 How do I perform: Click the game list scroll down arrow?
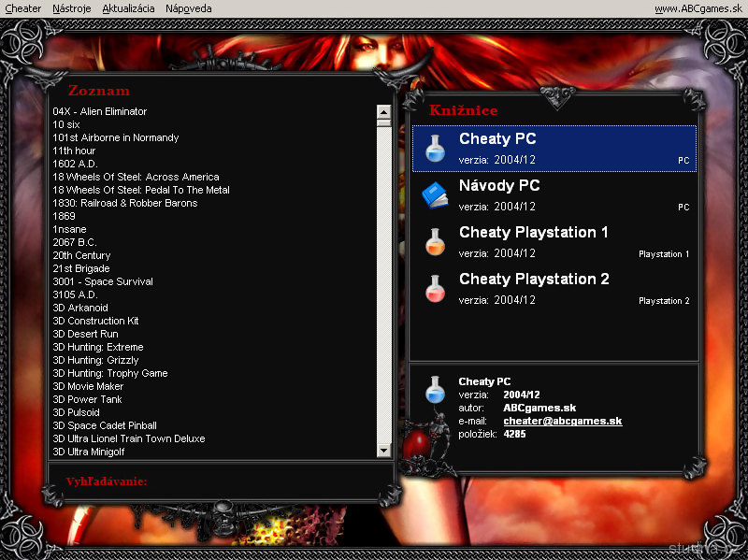(383, 451)
